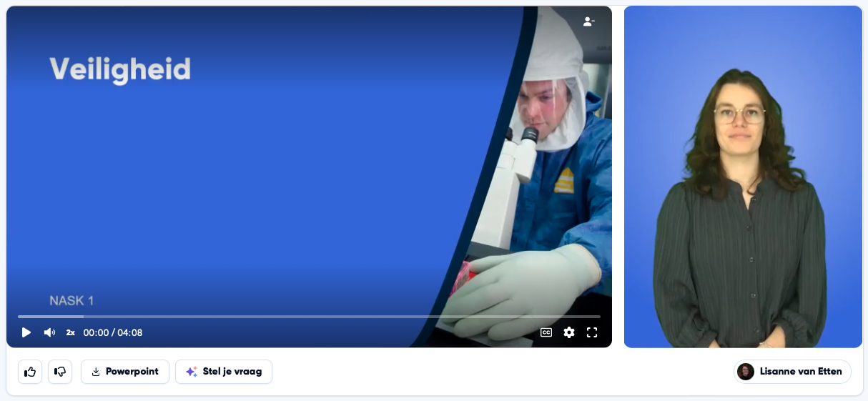Click the Veiligheid slide title
This screenshot has height=401, width=868.
coord(120,70)
